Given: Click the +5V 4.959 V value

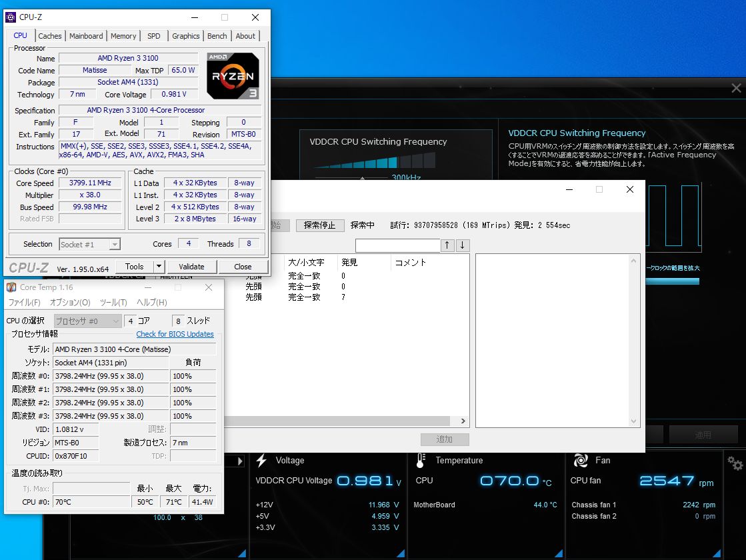Looking at the screenshot, I should 385,516.
